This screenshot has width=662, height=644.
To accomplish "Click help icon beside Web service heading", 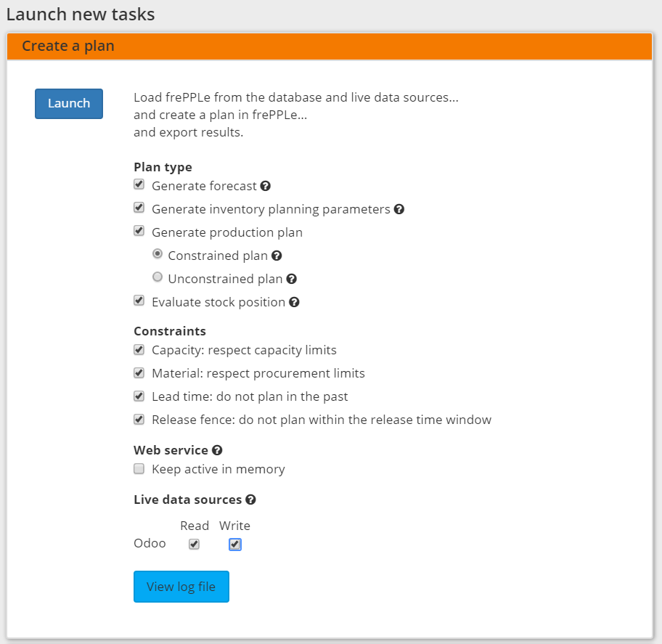I will tap(218, 450).
